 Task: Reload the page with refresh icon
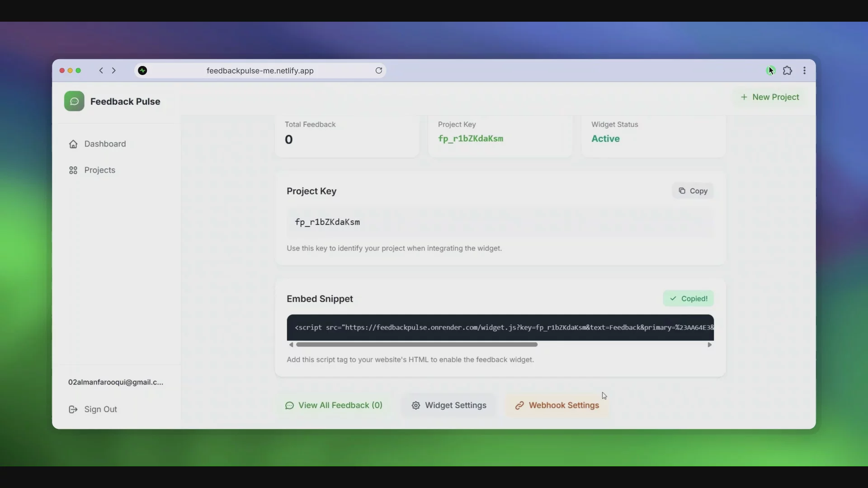point(378,70)
